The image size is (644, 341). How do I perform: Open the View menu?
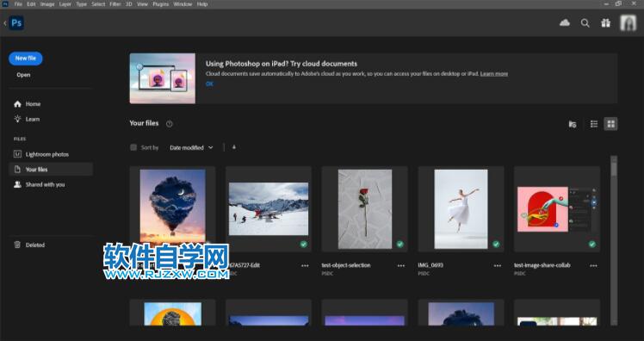coord(142,4)
